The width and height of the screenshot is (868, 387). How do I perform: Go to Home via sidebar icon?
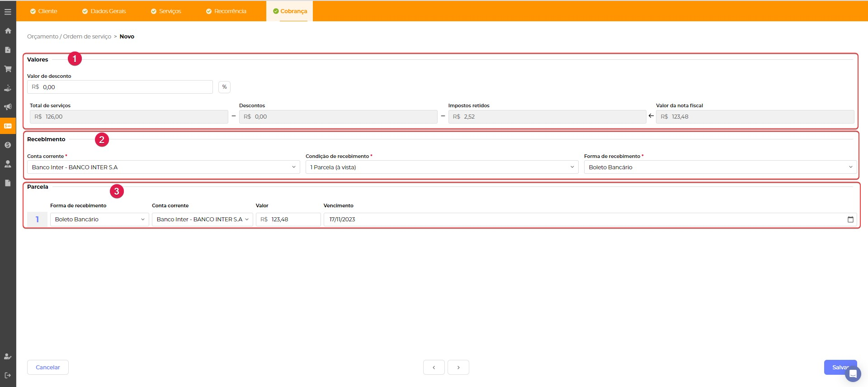pos(8,31)
